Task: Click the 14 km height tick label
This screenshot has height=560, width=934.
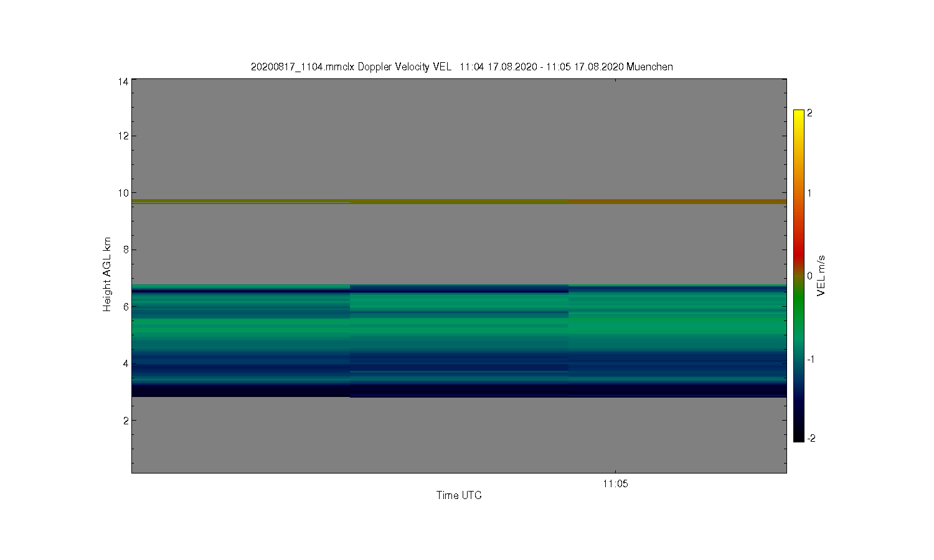Action: coord(124,82)
